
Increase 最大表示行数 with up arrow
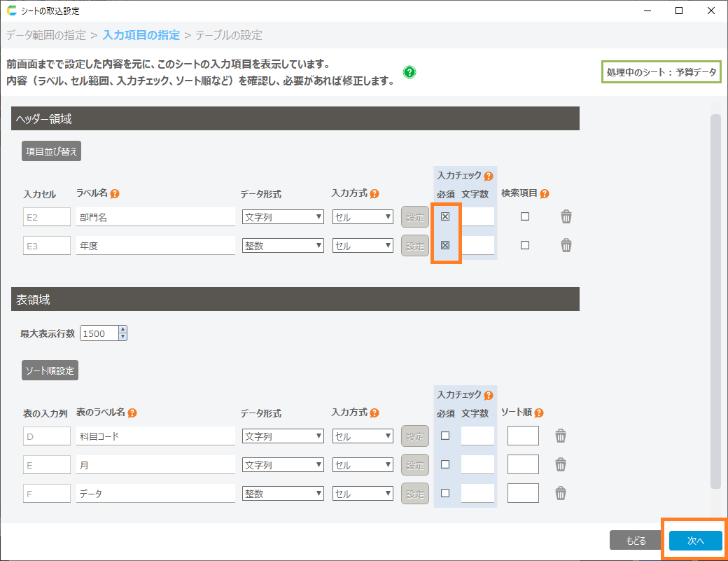click(123, 330)
